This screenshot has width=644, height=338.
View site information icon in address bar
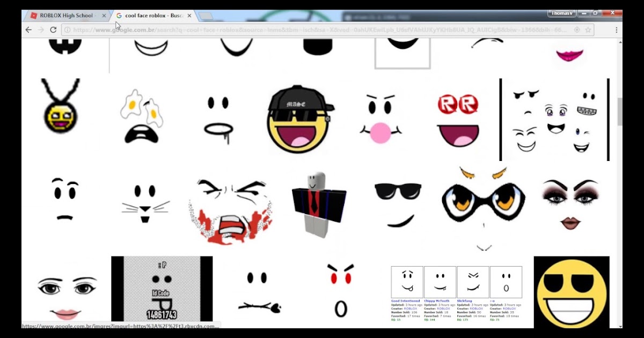67,30
